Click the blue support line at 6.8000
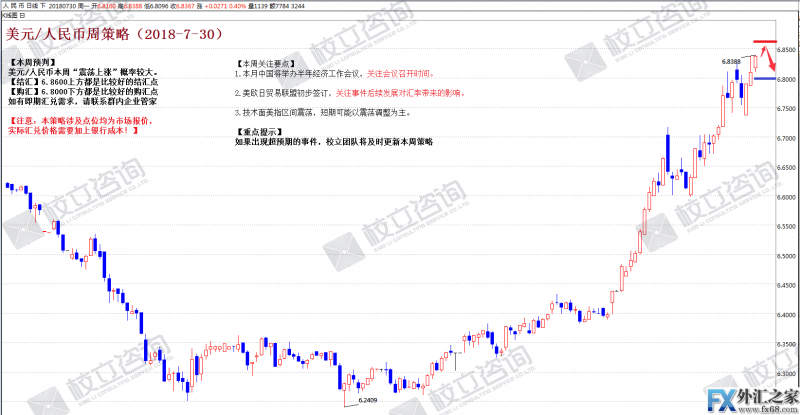 click(x=765, y=79)
